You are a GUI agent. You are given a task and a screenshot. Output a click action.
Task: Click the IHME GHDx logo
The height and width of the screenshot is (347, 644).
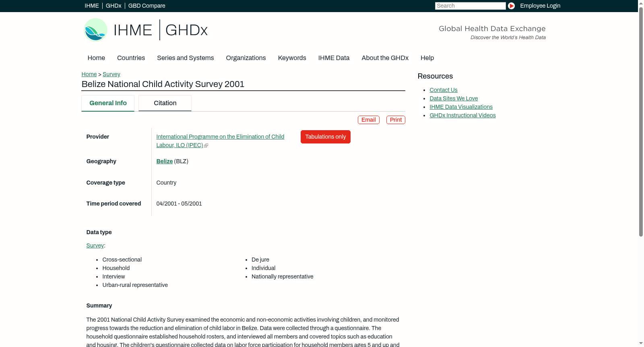[145, 30]
